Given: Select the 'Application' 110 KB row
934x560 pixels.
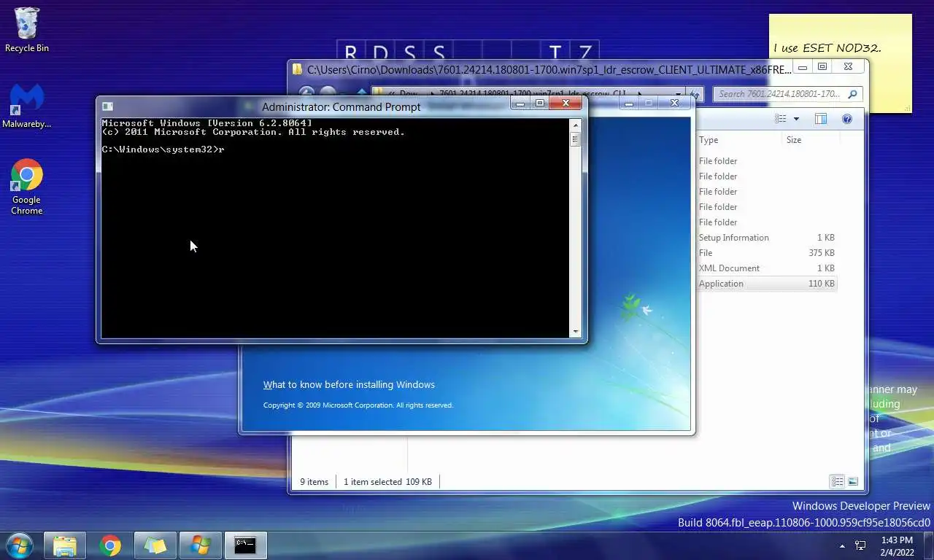Looking at the screenshot, I should pyautogui.click(x=766, y=284).
